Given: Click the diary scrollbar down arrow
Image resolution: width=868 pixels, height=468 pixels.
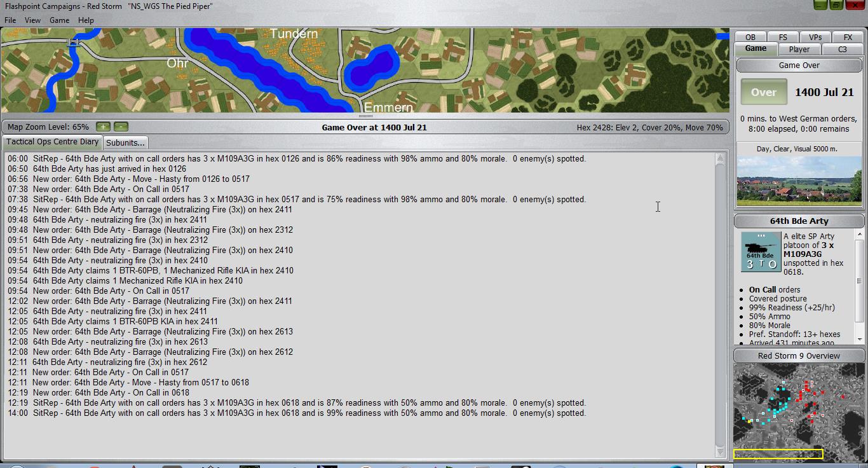Looking at the screenshot, I should pyautogui.click(x=720, y=452).
